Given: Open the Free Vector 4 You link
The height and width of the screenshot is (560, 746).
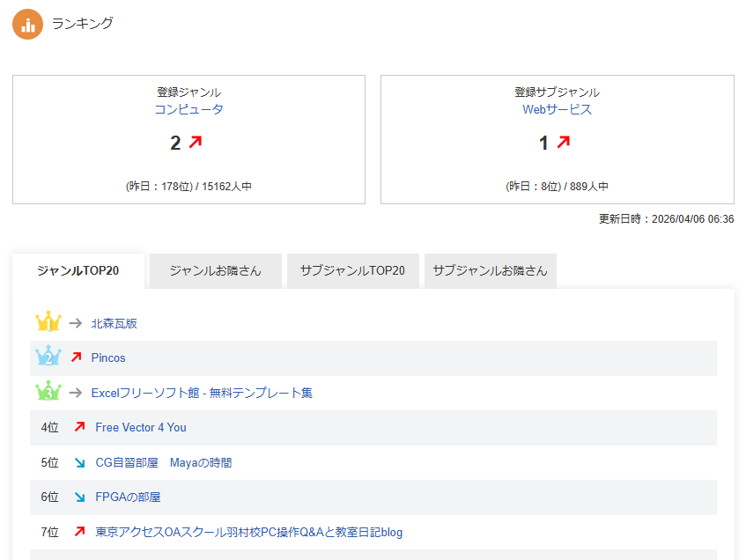Looking at the screenshot, I should pos(141,427).
